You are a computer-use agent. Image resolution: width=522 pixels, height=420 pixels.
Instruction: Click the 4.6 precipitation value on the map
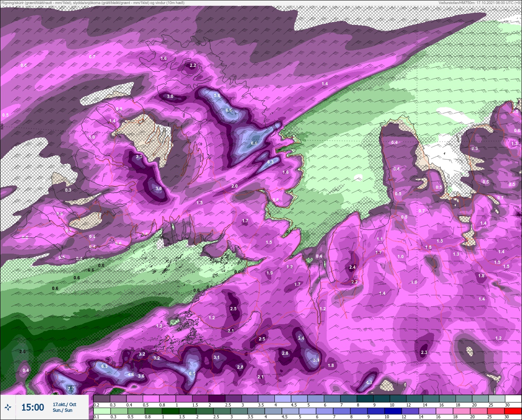pyautogui.click(x=131, y=374)
